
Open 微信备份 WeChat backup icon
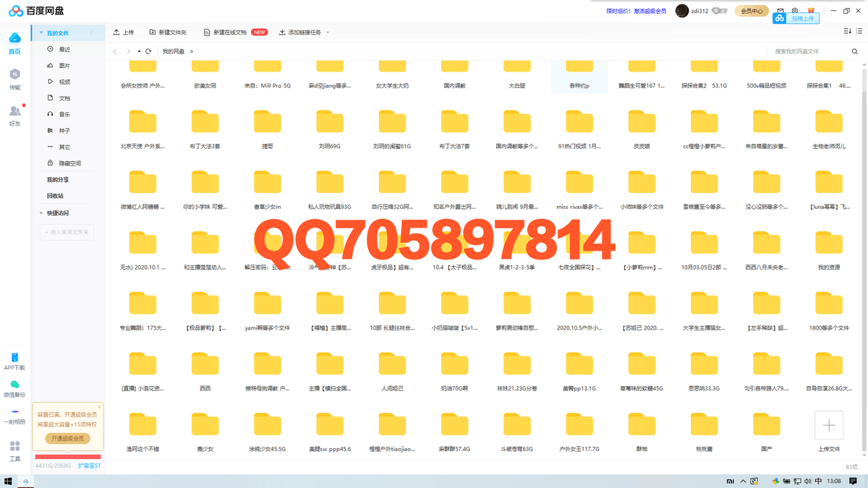[x=14, y=389]
